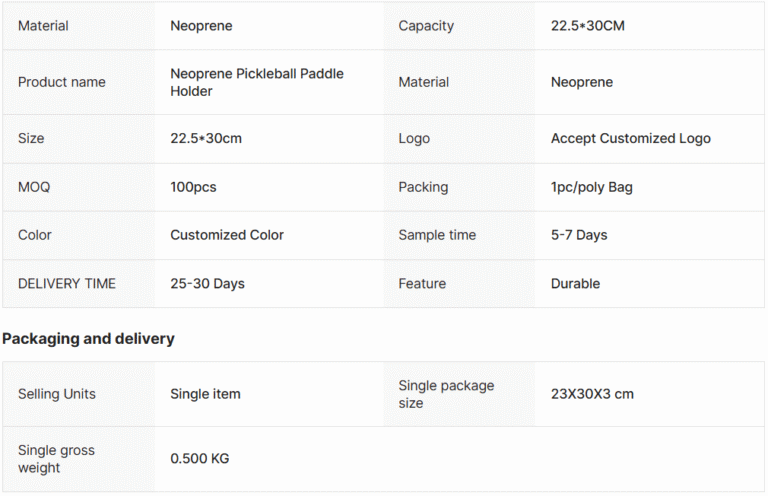Click the package size '23X30X3 cm'
This screenshot has height=496, width=768.
592,394
